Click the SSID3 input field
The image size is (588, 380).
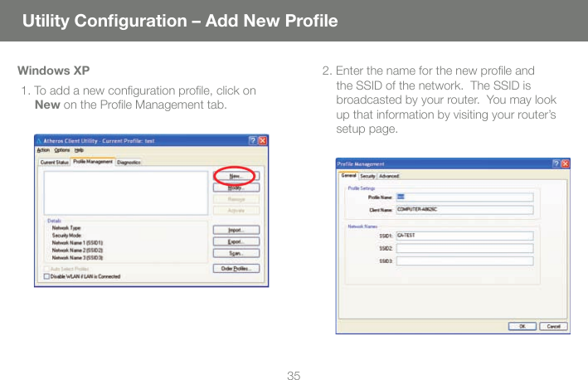464,261
